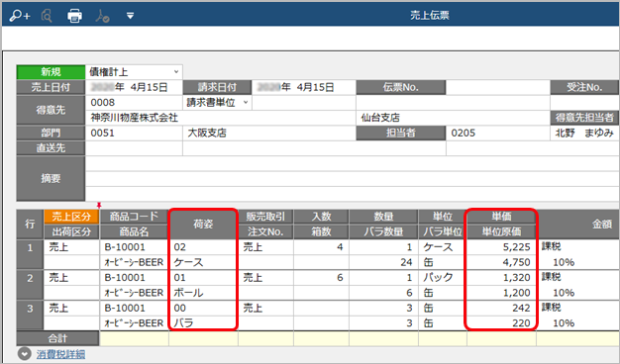The height and width of the screenshot is (364, 620).
Task: Click the printer icon
Action: 74,16
